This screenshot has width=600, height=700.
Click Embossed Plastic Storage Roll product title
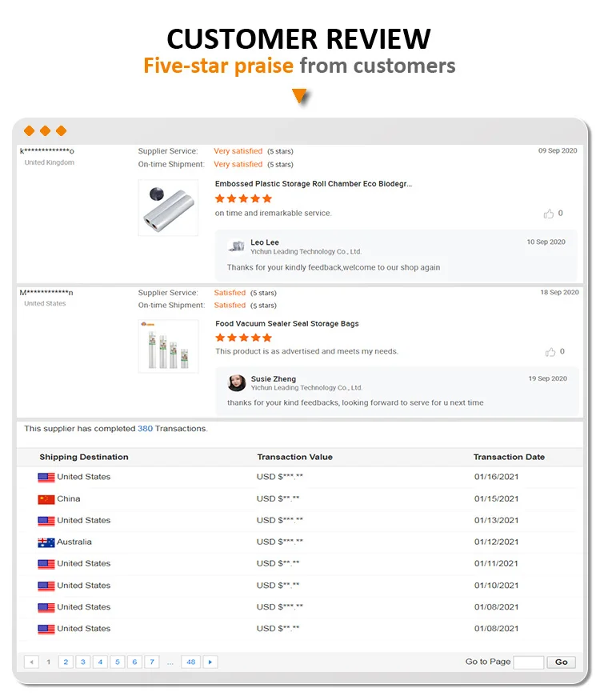pyautogui.click(x=314, y=184)
